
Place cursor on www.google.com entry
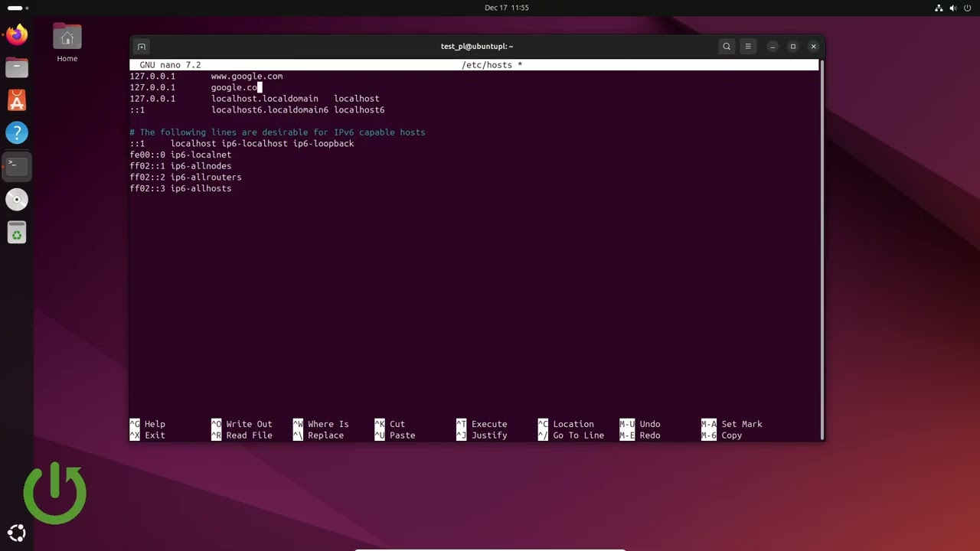pyautogui.click(x=247, y=77)
